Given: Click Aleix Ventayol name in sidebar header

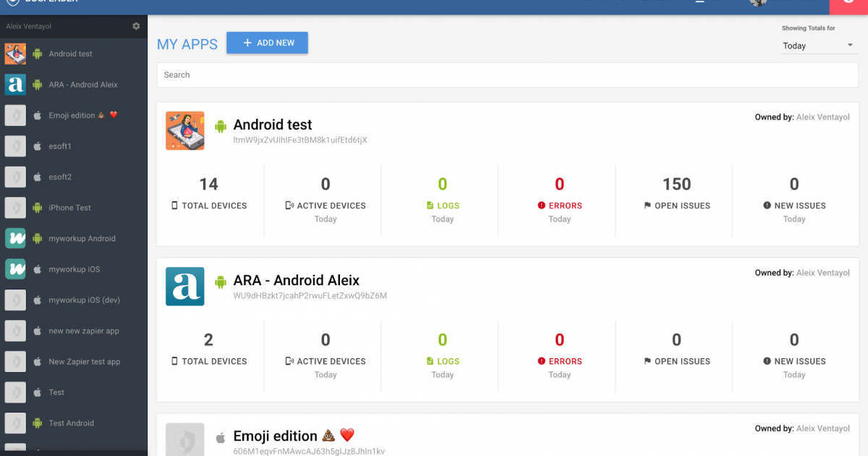Looking at the screenshot, I should pyautogui.click(x=29, y=26).
